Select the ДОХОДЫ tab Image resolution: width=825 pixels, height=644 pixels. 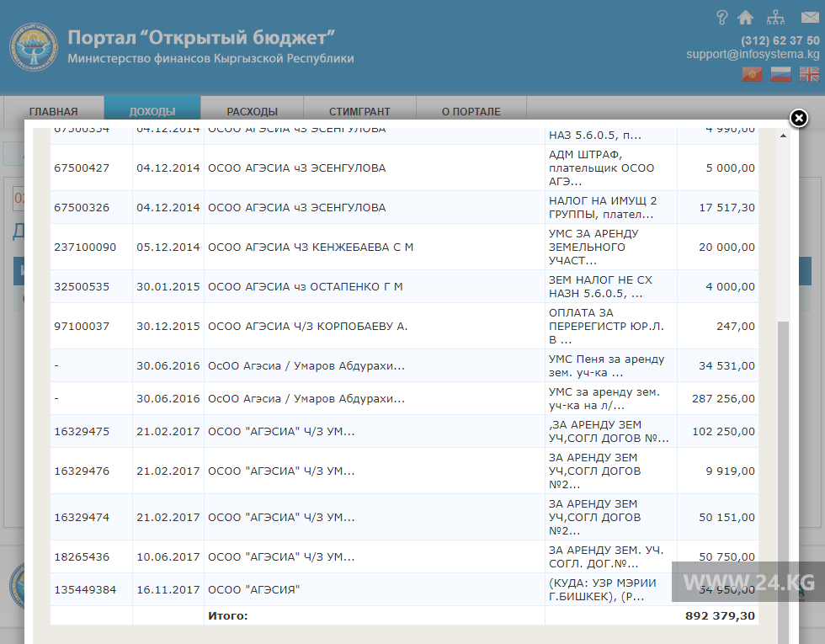coord(152,111)
